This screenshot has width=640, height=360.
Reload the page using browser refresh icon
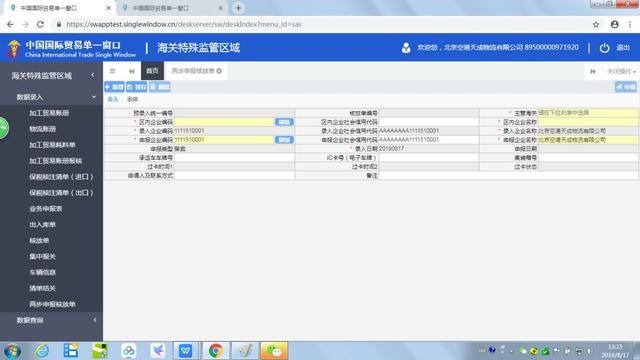(40, 24)
